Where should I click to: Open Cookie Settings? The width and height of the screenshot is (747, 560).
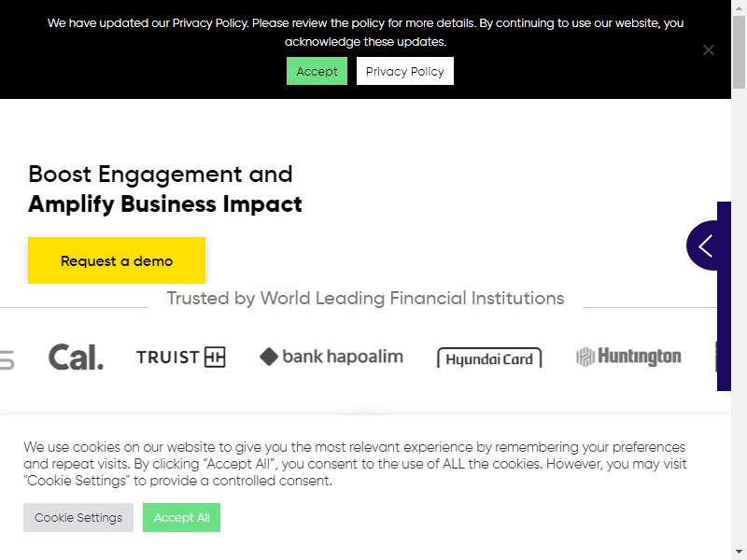coord(78,518)
